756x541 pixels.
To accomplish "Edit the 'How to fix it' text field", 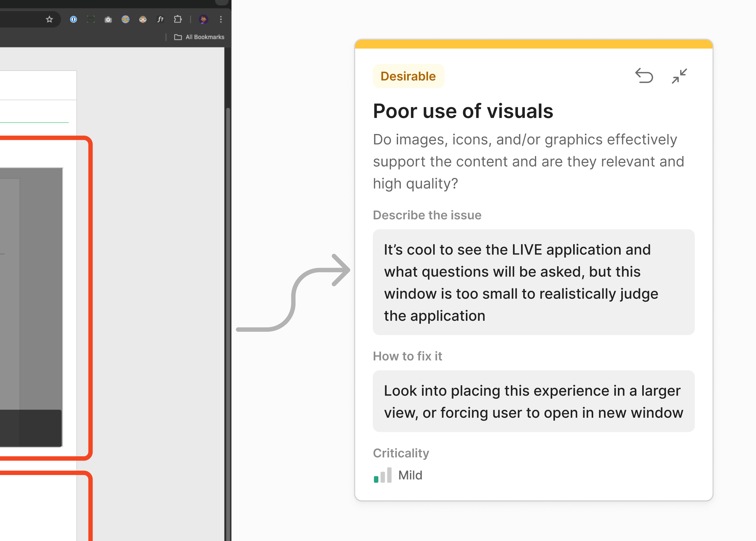I will click(x=534, y=401).
